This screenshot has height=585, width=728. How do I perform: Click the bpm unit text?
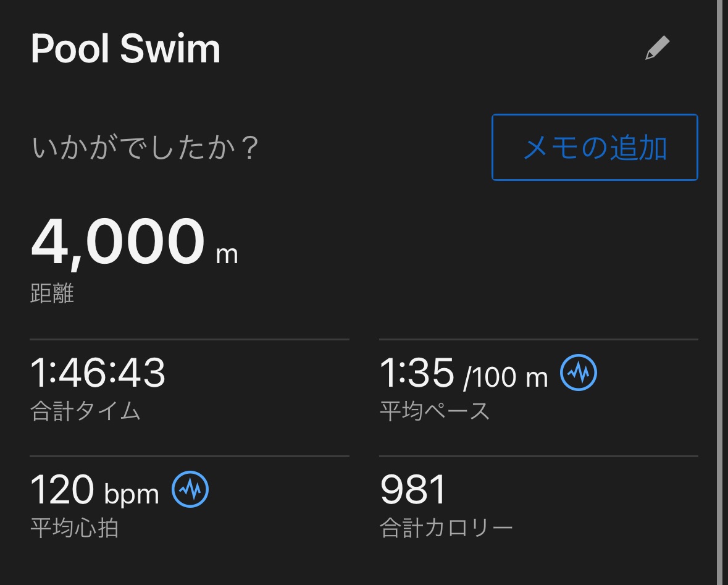[x=132, y=494]
